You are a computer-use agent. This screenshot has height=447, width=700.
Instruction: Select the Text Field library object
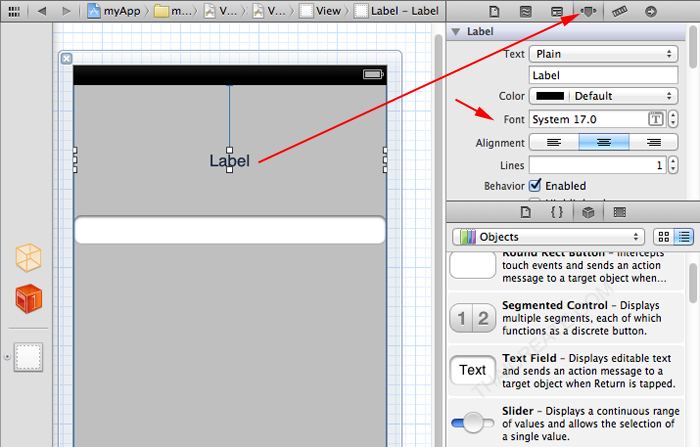pyautogui.click(x=566, y=371)
